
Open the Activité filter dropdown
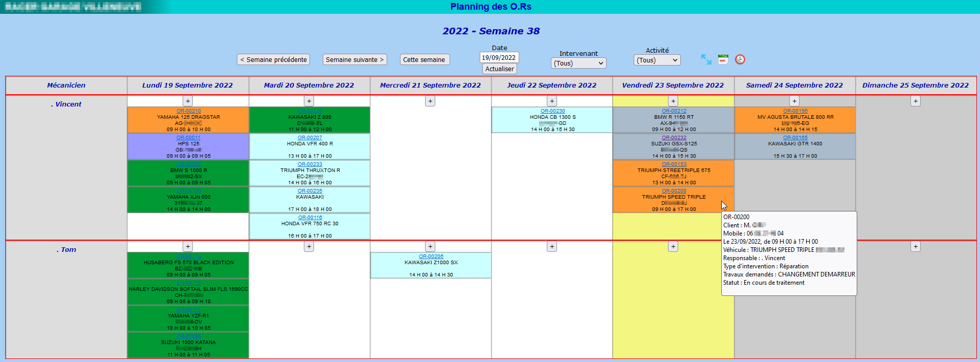click(657, 60)
